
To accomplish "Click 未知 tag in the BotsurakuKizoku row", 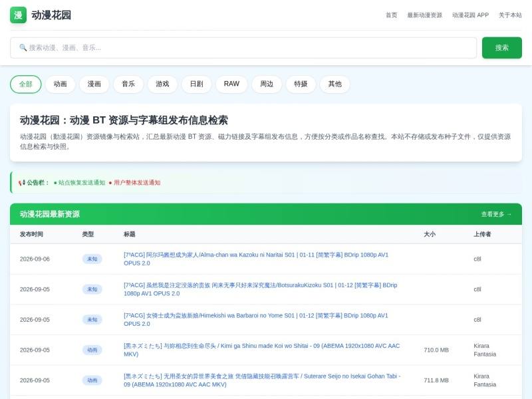I will (92, 289).
